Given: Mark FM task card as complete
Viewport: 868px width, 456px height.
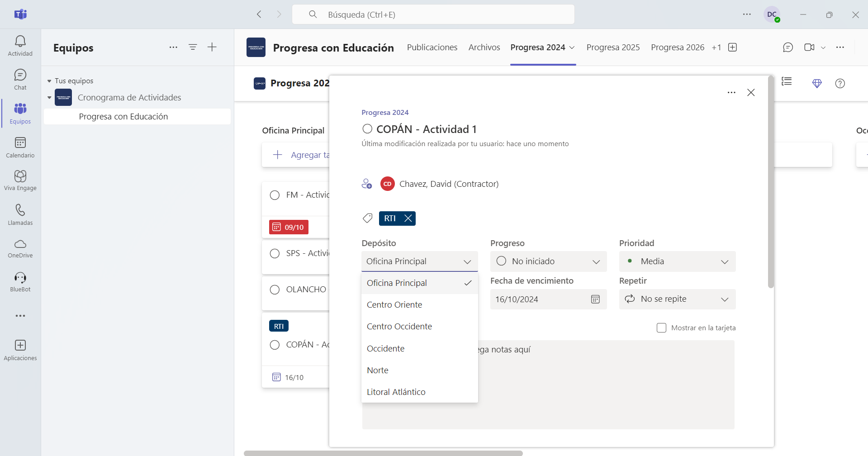Looking at the screenshot, I should [275, 195].
